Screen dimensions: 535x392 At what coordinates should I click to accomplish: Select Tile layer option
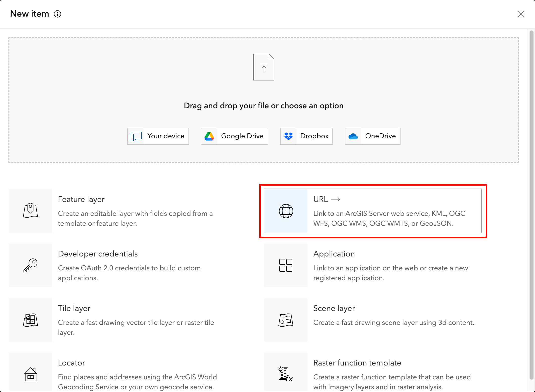pyautogui.click(x=136, y=320)
